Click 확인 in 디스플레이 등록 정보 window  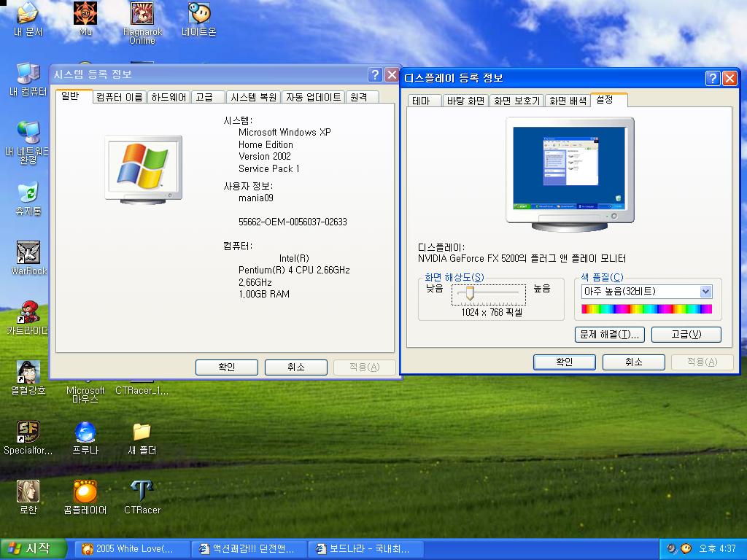click(564, 362)
